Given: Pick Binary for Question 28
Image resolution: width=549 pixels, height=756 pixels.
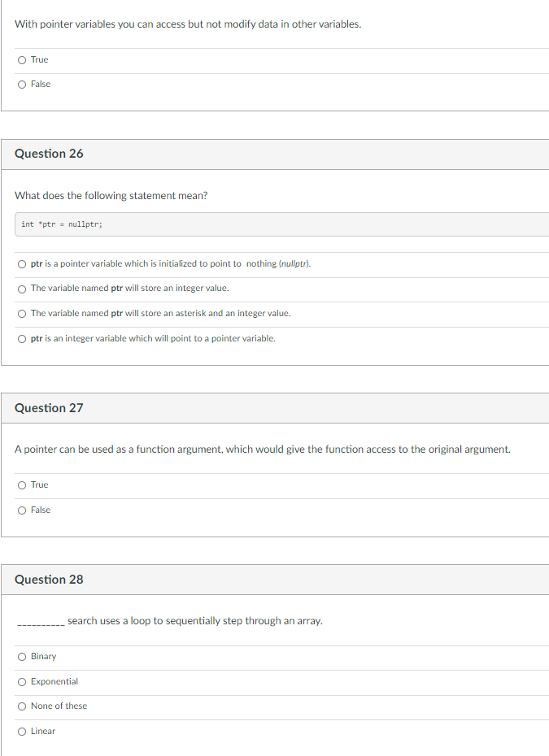Looking at the screenshot, I should coord(22,657).
